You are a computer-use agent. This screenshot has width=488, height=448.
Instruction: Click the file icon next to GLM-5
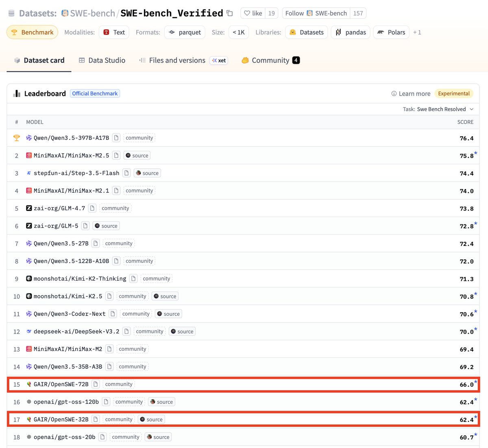point(85,226)
